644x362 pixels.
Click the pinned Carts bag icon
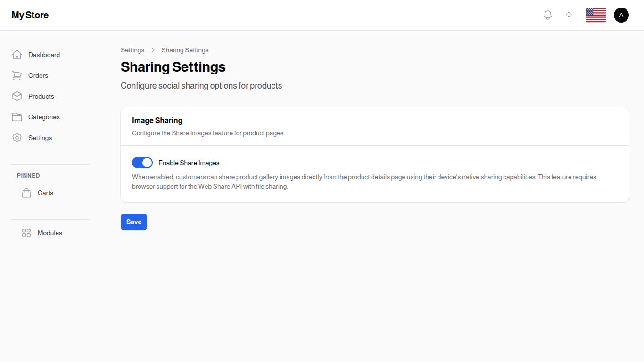click(26, 192)
